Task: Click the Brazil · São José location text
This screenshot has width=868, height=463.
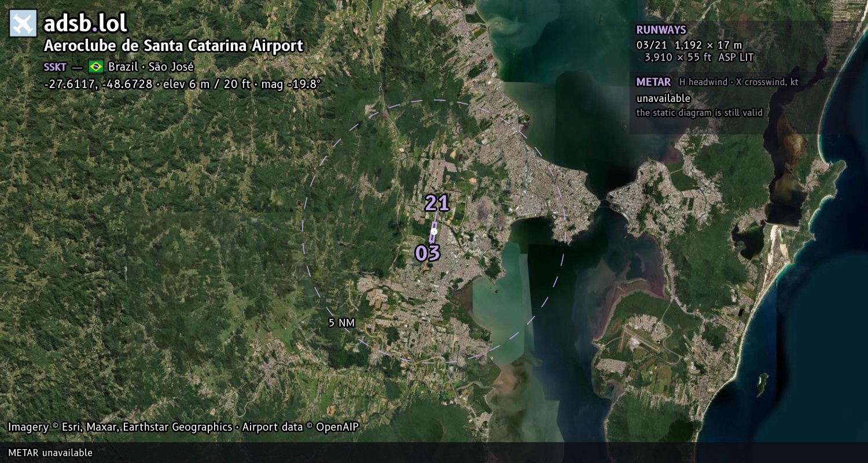Action: pyautogui.click(x=151, y=67)
